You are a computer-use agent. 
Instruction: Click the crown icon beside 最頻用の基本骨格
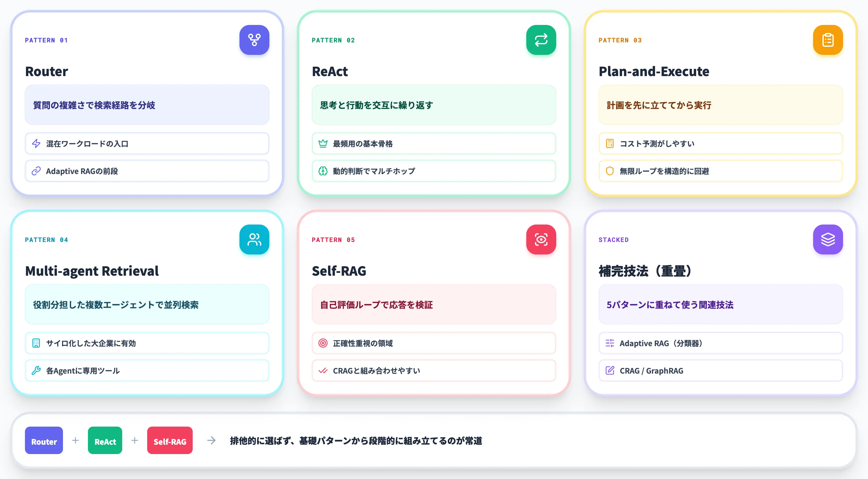pos(323,143)
